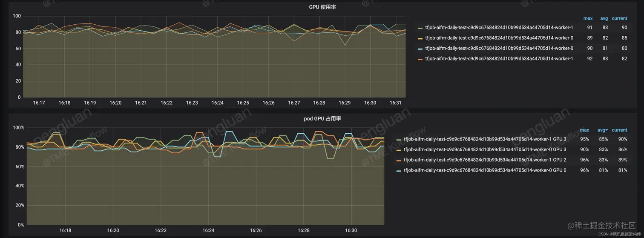
Task: Click current value 85 in top legend
Action: pyautogui.click(x=624, y=38)
